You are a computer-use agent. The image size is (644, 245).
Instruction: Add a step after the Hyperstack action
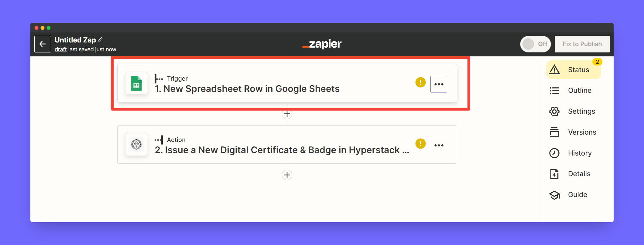point(287,175)
